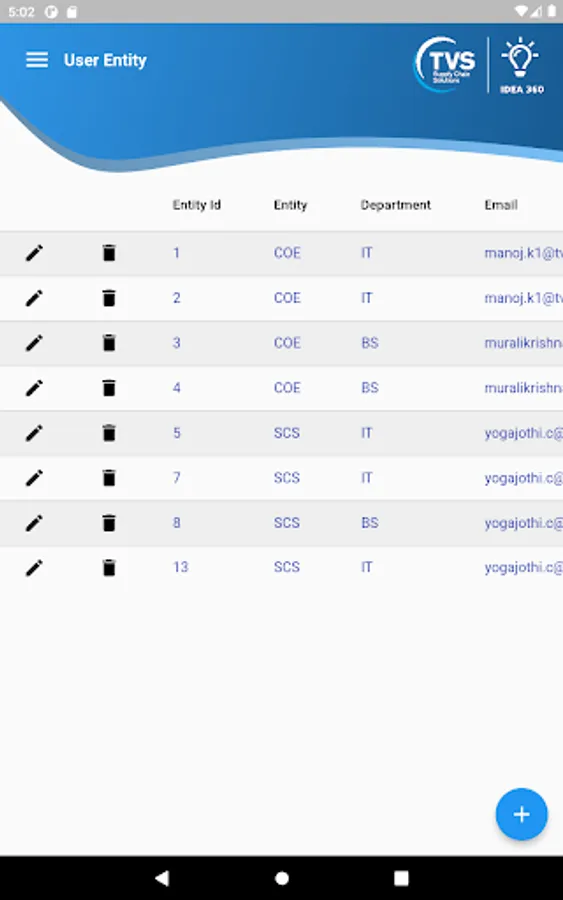Tap the Android back button

tap(162, 878)
